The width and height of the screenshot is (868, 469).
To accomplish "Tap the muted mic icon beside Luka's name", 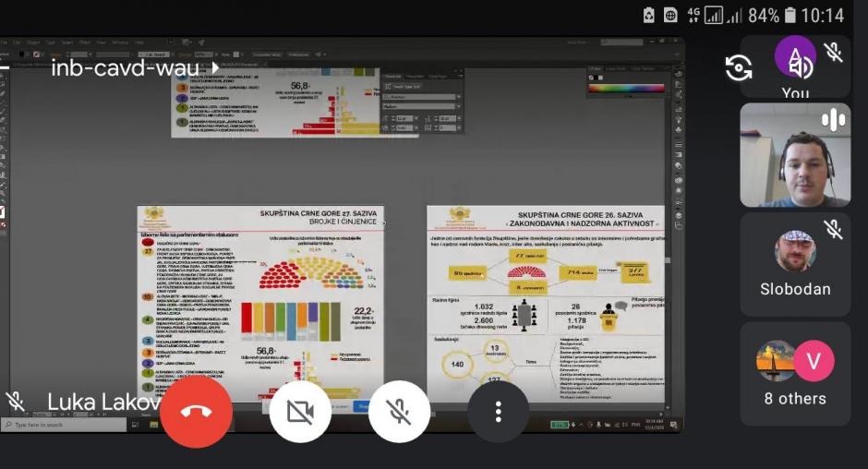I will pos(16,402).
